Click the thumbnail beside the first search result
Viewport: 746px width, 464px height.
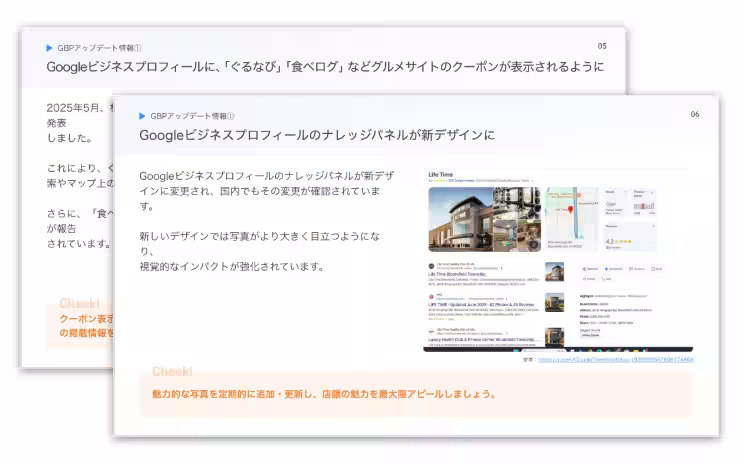554,272
